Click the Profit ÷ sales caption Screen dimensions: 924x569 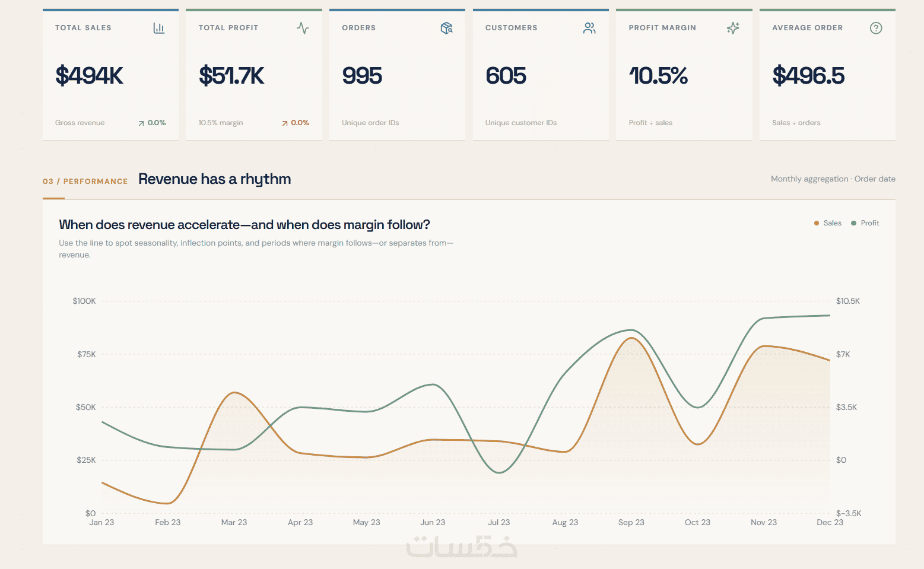[650, 123]
